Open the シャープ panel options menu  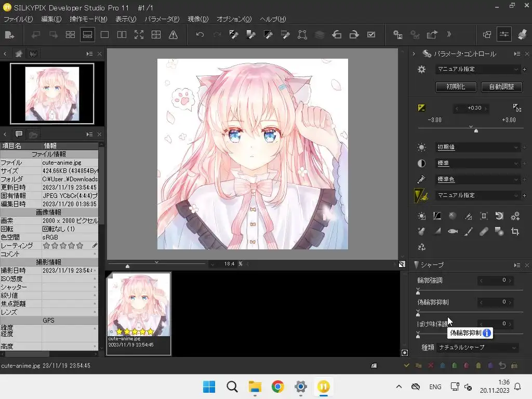click(517, 265)
